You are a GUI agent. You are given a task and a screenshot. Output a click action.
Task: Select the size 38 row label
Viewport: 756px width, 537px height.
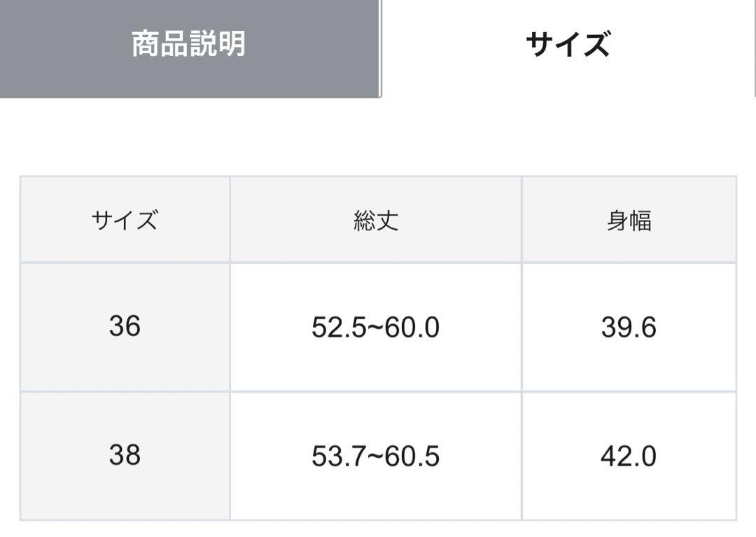point(125,456)
